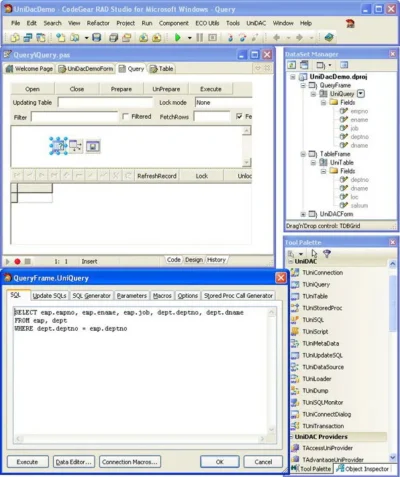400x477 pixels.
Task: Click the Data Editor... button
Action: 74,462
